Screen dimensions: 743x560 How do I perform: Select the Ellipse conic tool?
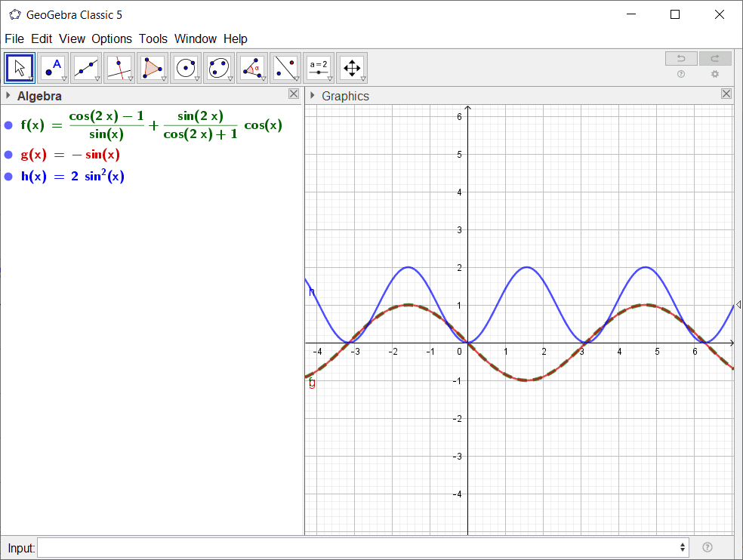click(219, 68)
